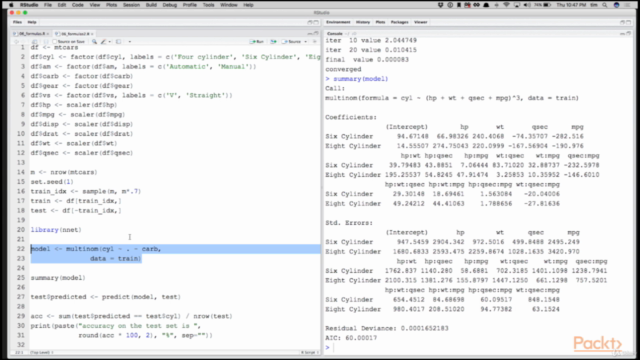Click the show in new window icon

[x=35, y=42]
